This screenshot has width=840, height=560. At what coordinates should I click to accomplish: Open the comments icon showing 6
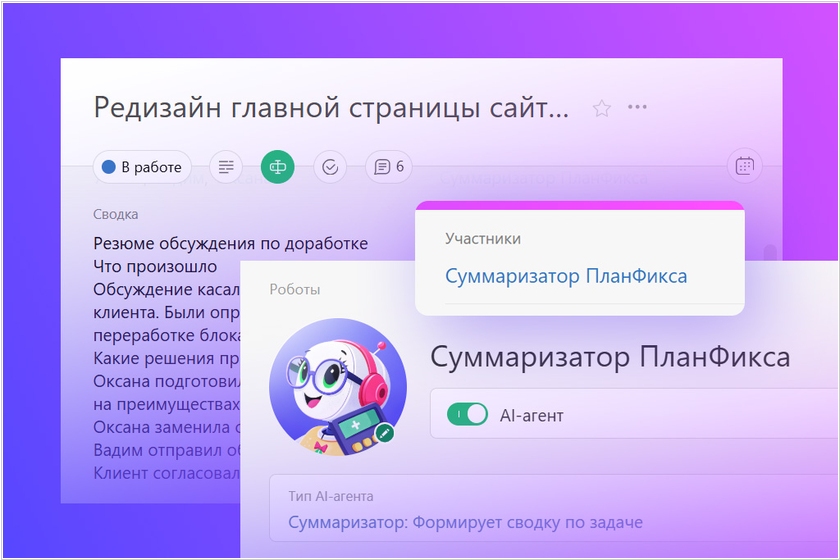pos(389,167)
